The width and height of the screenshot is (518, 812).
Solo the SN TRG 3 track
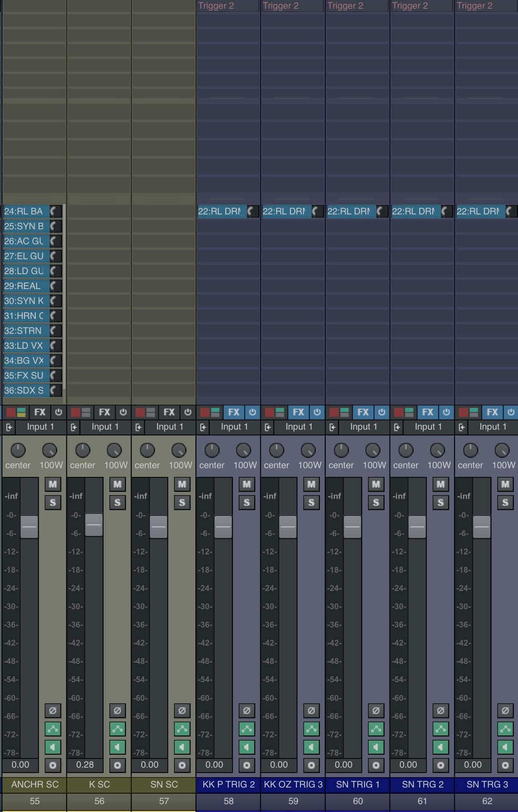(505, 503)
